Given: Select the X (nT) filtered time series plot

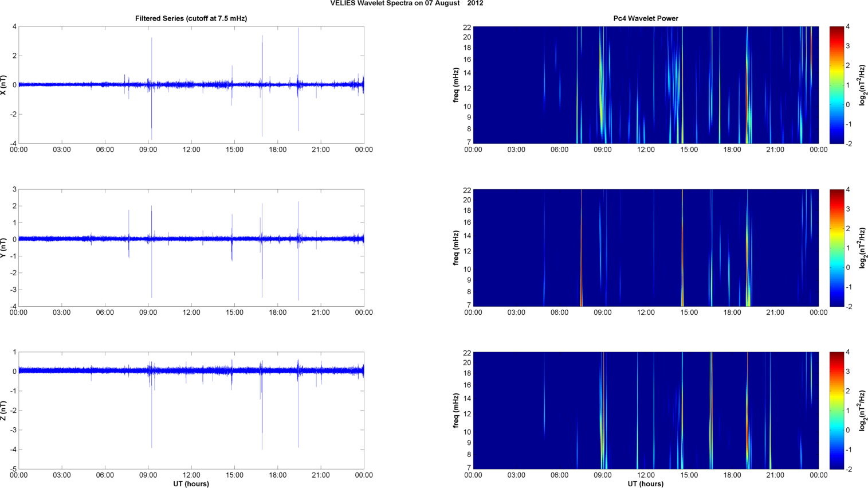Looking at the screenshot, I should (x=191, y=85).
